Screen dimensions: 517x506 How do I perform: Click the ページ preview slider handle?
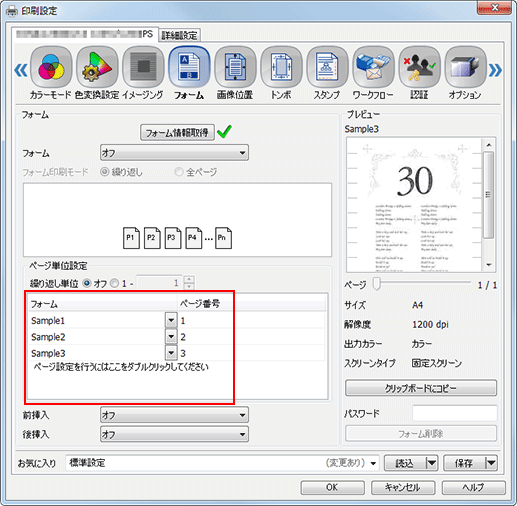tap(377, 284)
